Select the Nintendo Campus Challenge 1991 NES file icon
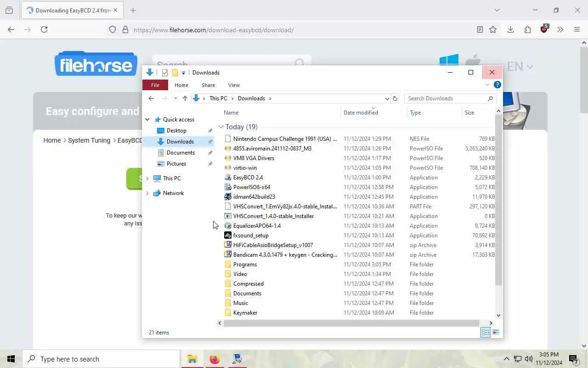588x368 pixels. [228, 139]
